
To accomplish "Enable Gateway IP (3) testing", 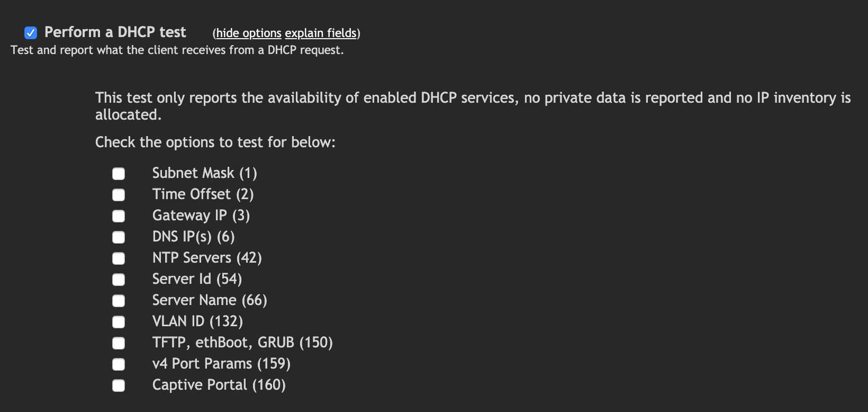I will pos(118,216).
